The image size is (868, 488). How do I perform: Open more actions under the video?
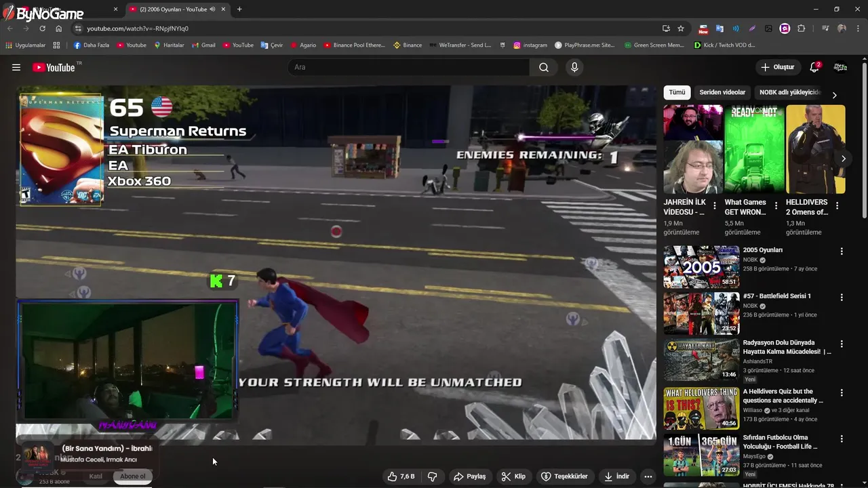click(x=648, y=476)
